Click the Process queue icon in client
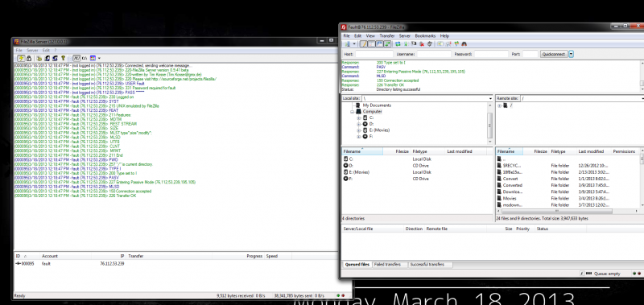Viewport: 644px width, 305px height. click(x=406, y=44)
